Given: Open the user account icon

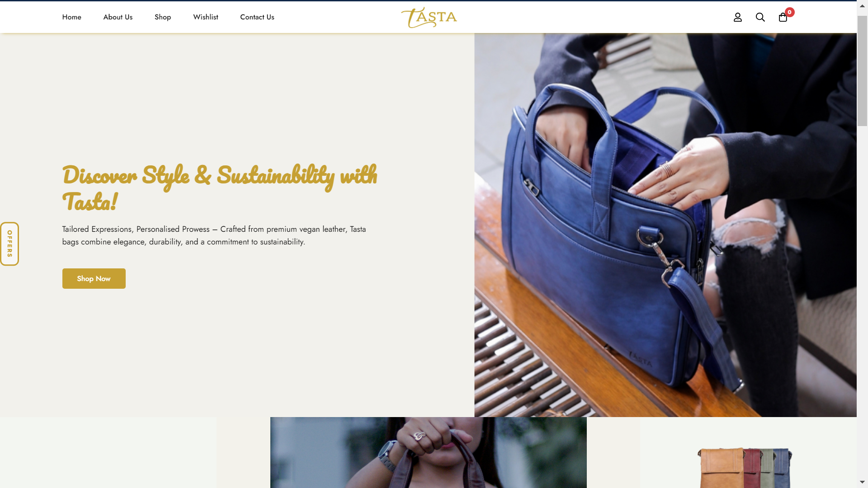Looking at the screenshot, I should coord(737,17).
